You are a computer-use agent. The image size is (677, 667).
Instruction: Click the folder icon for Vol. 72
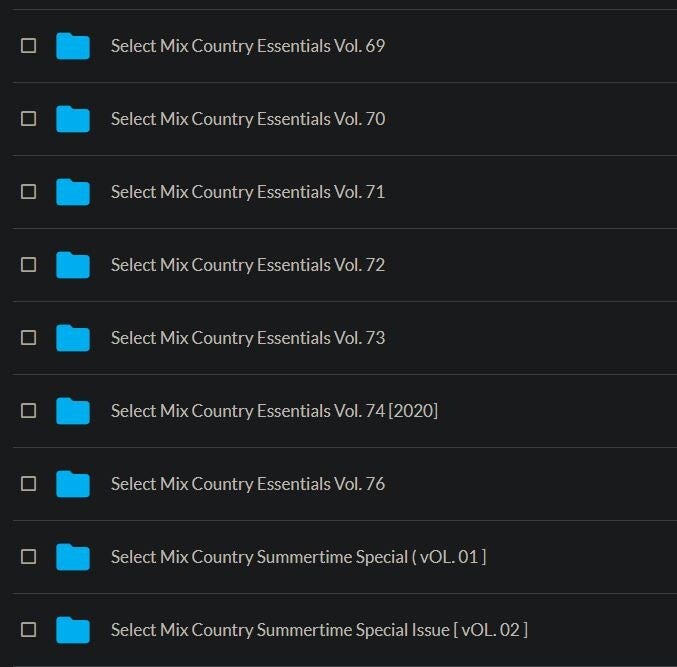(73, 265)
